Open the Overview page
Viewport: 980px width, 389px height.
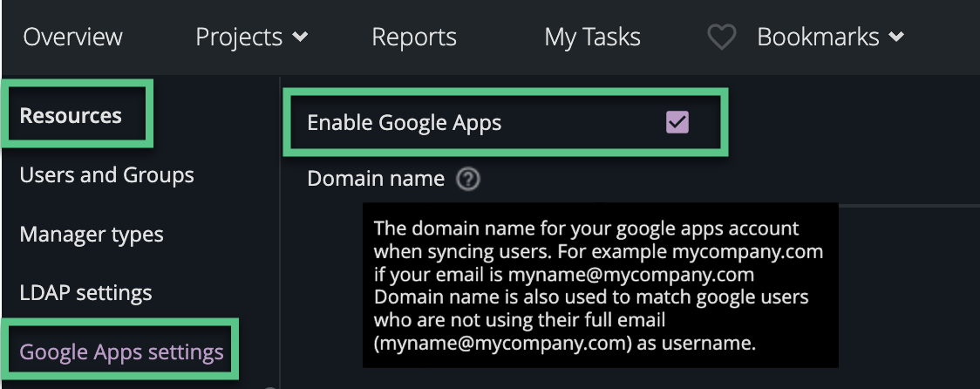pyautogui.click(x=72, y=37)
